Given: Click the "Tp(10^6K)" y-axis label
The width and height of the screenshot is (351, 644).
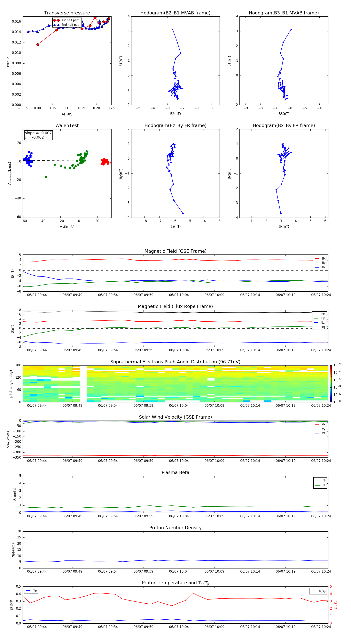Looking at the screenshot, I should (x=11, y=605).
